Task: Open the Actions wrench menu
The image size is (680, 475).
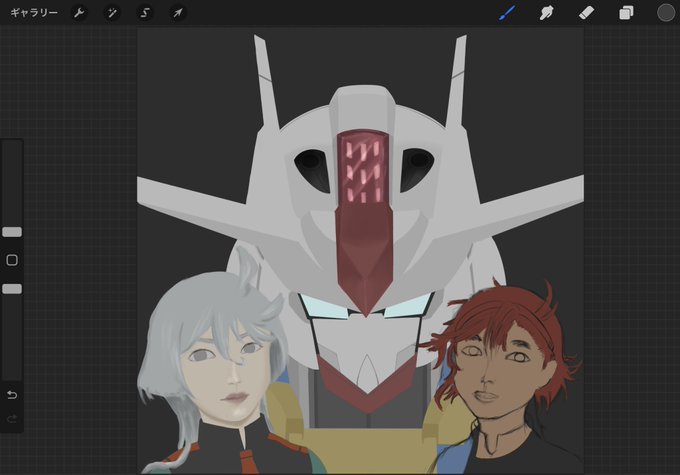Action: tap(79, 13)
